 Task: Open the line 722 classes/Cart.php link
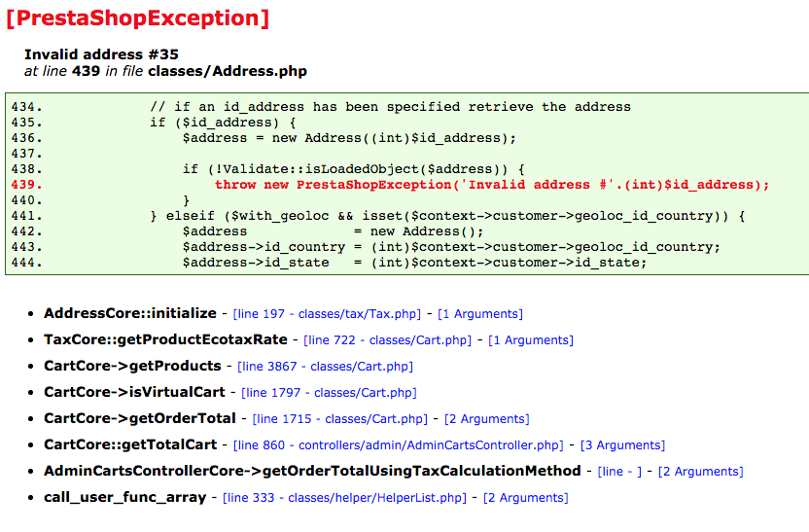click(x=387, y=340)
